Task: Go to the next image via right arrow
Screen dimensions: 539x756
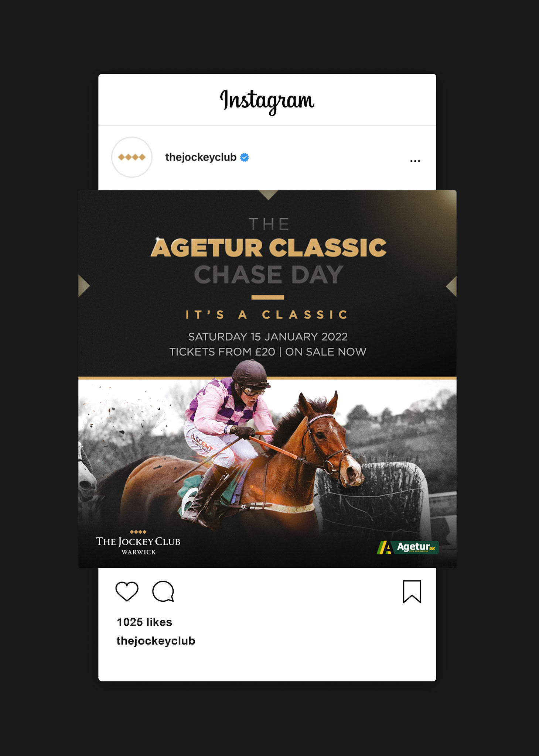Action: coord(451,286)
